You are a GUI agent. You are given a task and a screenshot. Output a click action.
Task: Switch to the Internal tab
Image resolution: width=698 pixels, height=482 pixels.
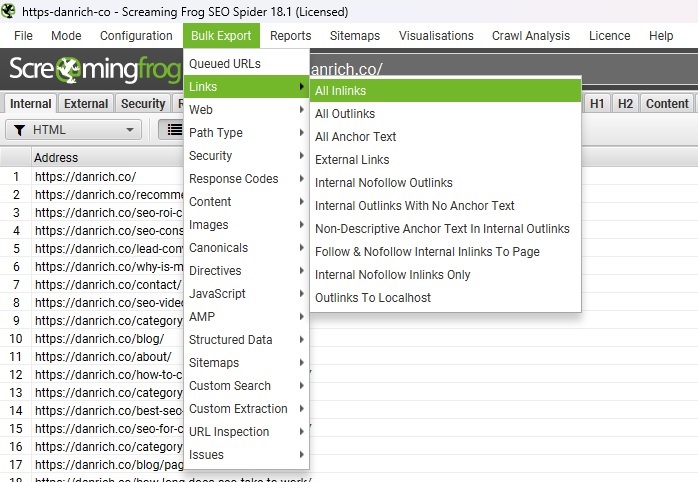click(30, 104)
